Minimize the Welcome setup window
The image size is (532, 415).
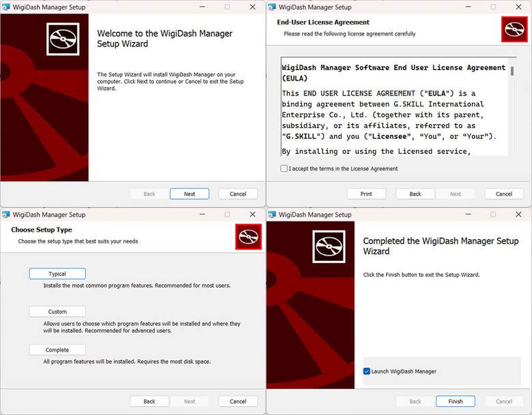[x=202, y=7]
